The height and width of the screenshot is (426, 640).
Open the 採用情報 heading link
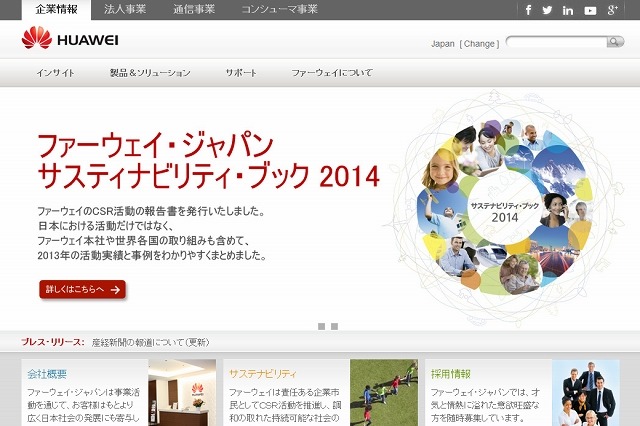[x=451, y=374]
